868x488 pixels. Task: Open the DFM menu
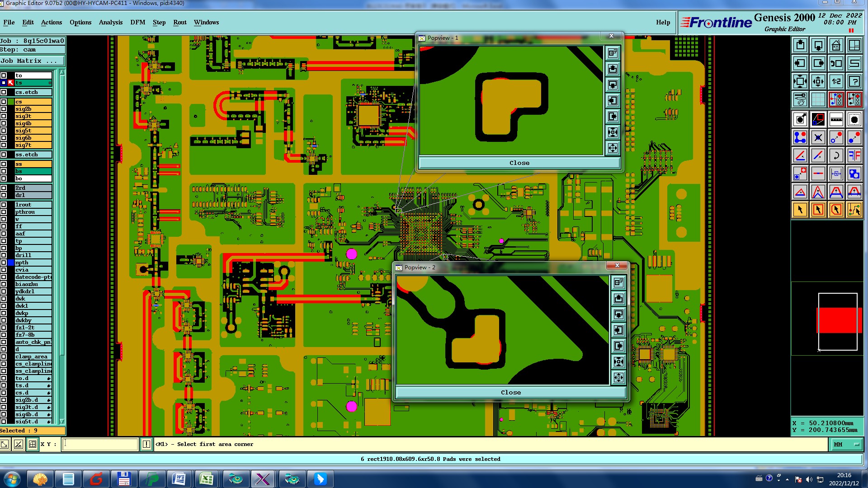tap(137, 22)
